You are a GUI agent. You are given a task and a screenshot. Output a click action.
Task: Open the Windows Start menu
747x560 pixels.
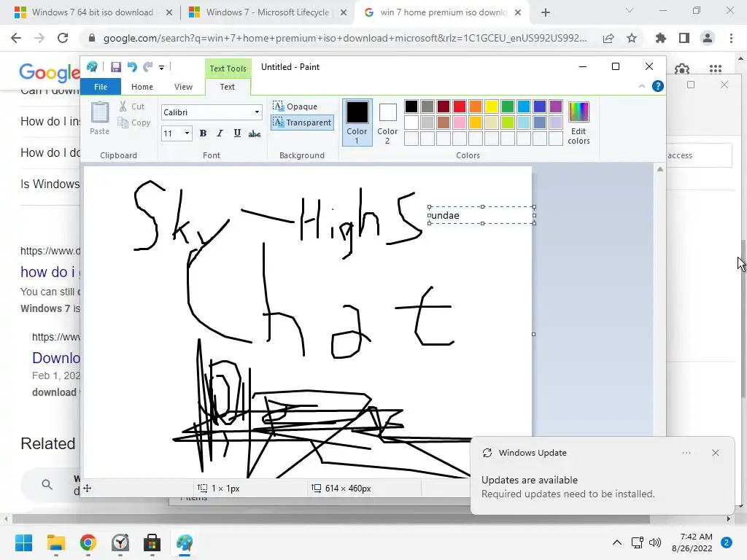[23, 542]
